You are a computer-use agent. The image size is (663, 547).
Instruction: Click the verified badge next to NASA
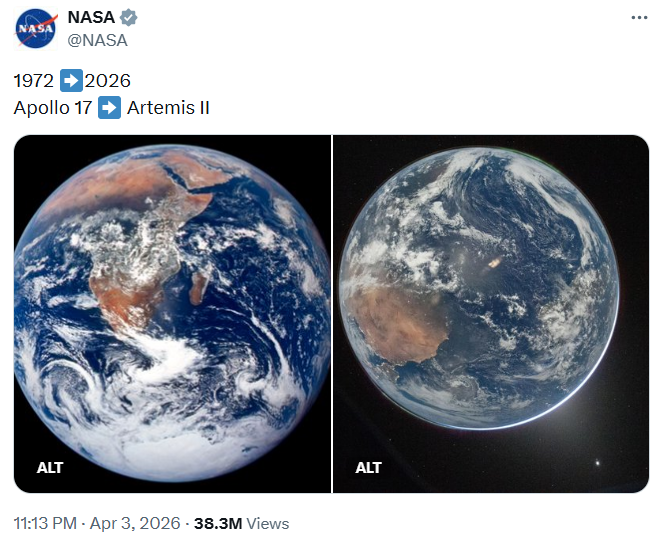click(x=130, y=19)
